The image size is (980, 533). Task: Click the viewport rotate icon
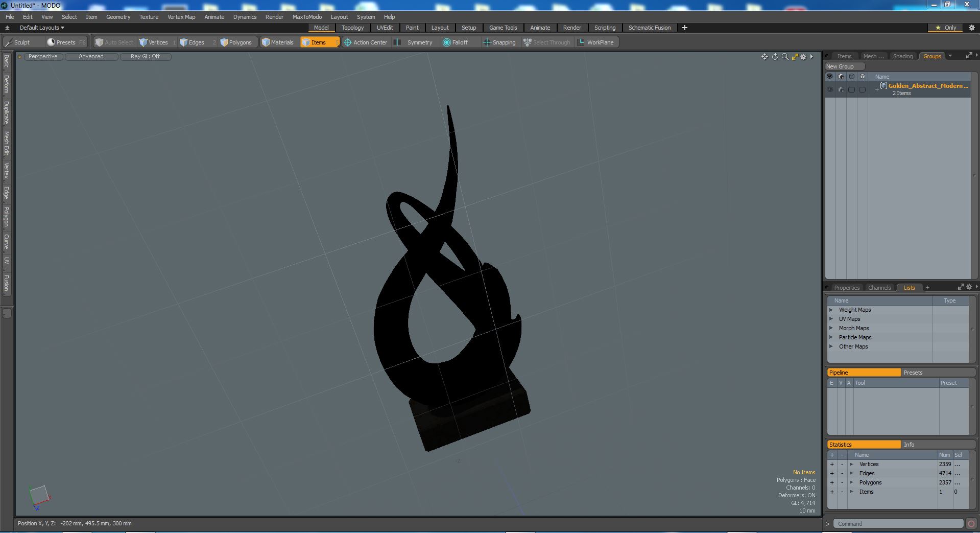[x=775, y=57]
